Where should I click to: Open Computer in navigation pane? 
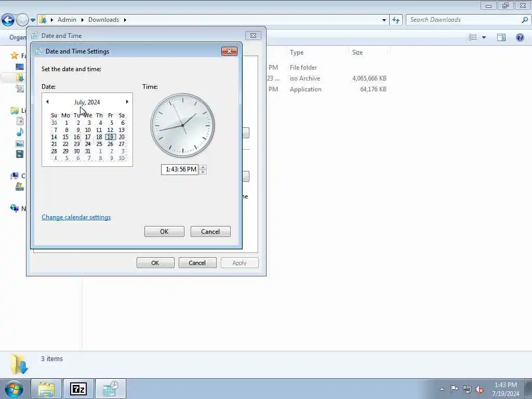click(14, 176)
